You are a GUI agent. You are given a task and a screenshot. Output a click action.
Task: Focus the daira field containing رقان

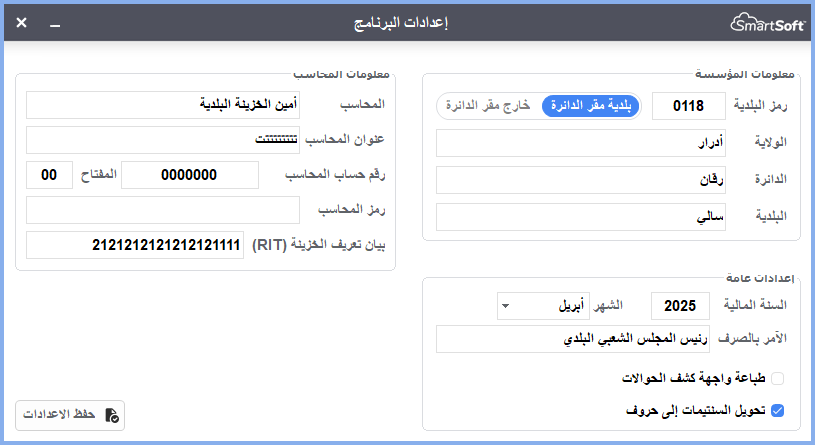coord(580,180)
